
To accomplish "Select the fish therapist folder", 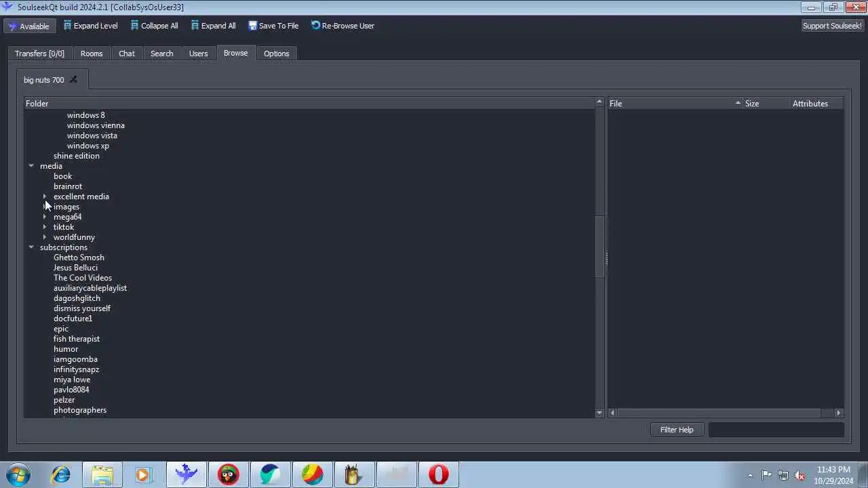I will pyautogui.click(x=77, y=339).
